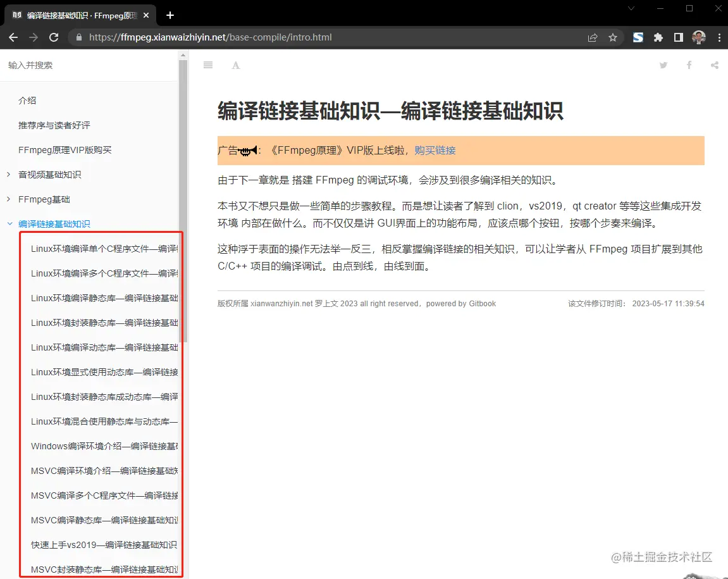
Task: Expand 音视频基础知识 chapter
Action: tap(9, 174)
